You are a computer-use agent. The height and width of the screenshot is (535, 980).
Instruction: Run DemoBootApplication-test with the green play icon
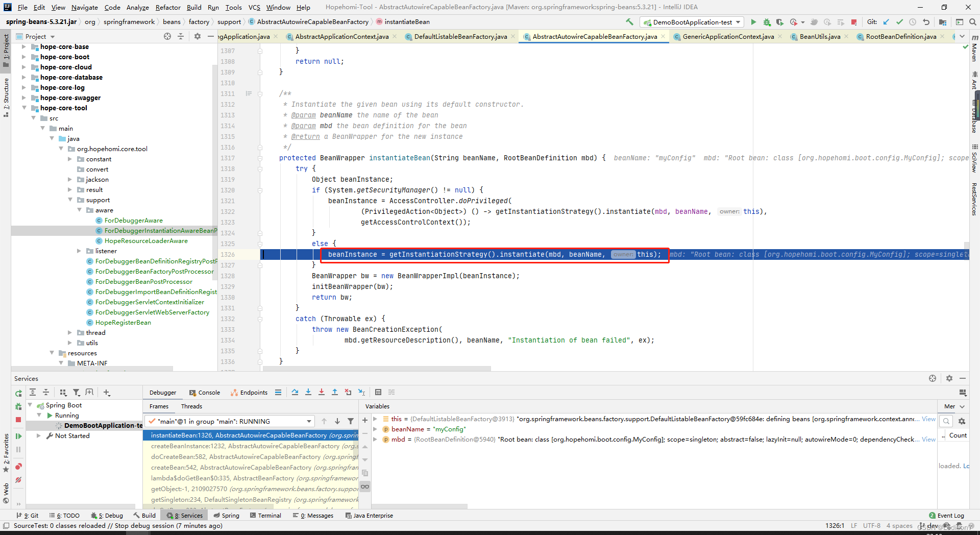(x=753, y=22)
